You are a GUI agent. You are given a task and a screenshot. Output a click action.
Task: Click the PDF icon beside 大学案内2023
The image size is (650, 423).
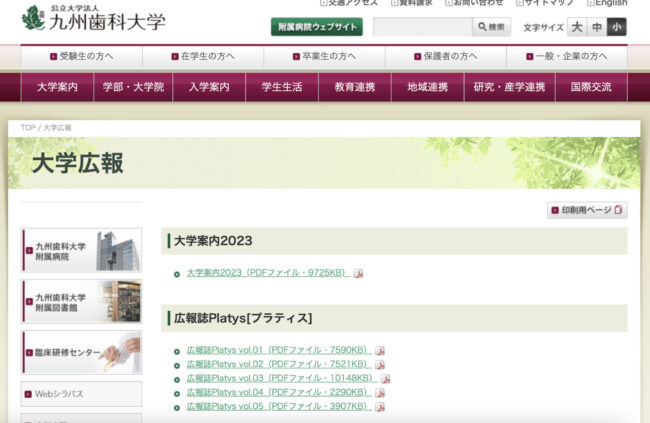pos(358,273)
